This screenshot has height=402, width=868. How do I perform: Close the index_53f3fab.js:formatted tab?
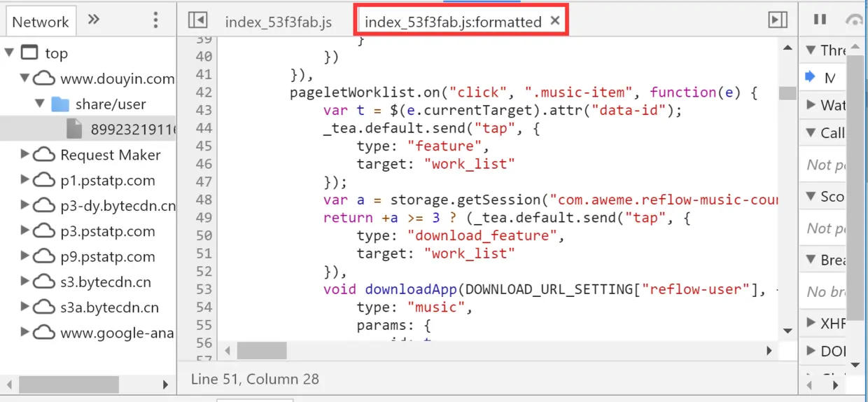click(555, 21)
